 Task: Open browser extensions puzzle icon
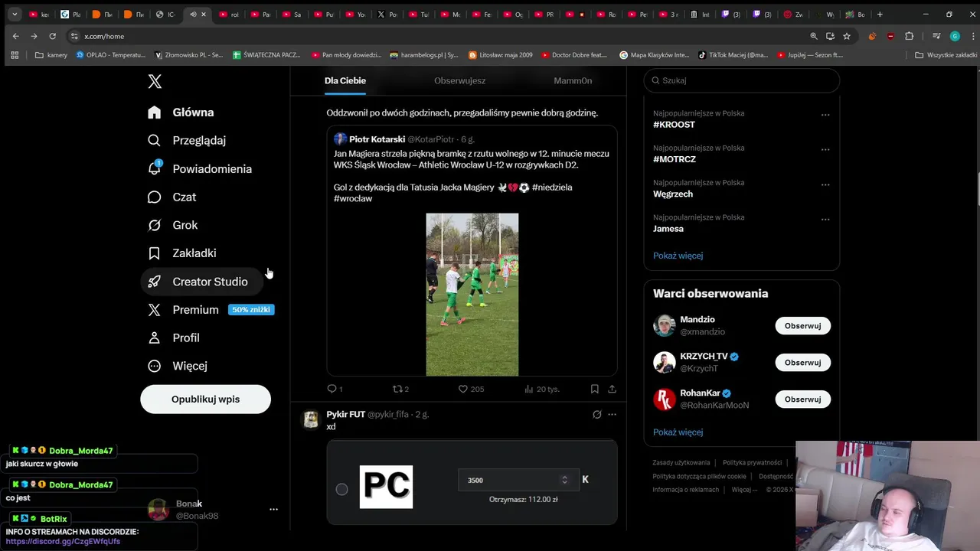point(909,36)
